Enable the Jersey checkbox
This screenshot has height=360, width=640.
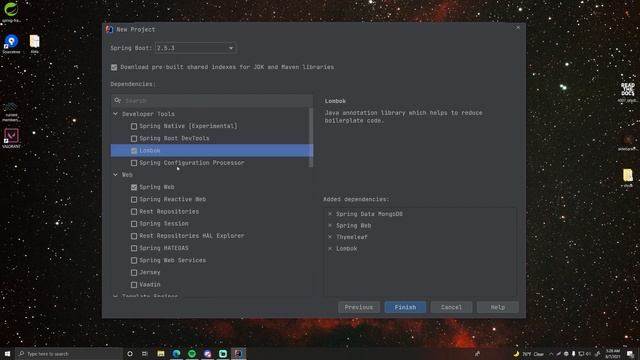pyautogui.click(x=134, y=273)
